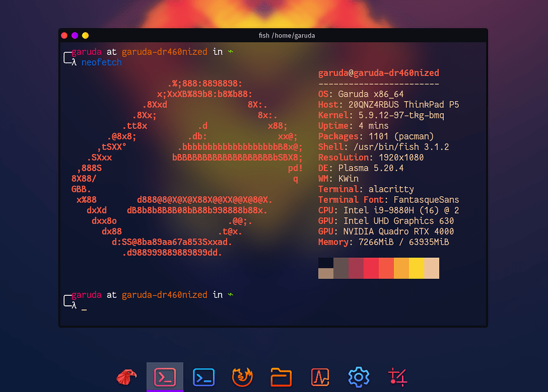
Task: Launch the system monitor pulse icon
Action: (319, 377)
